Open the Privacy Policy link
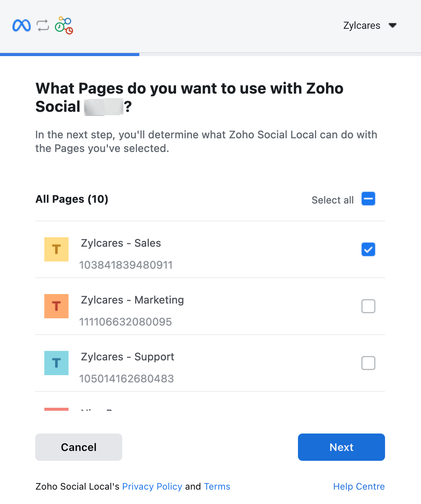Screen dimensions: 421x504 (x=152, y=487)
